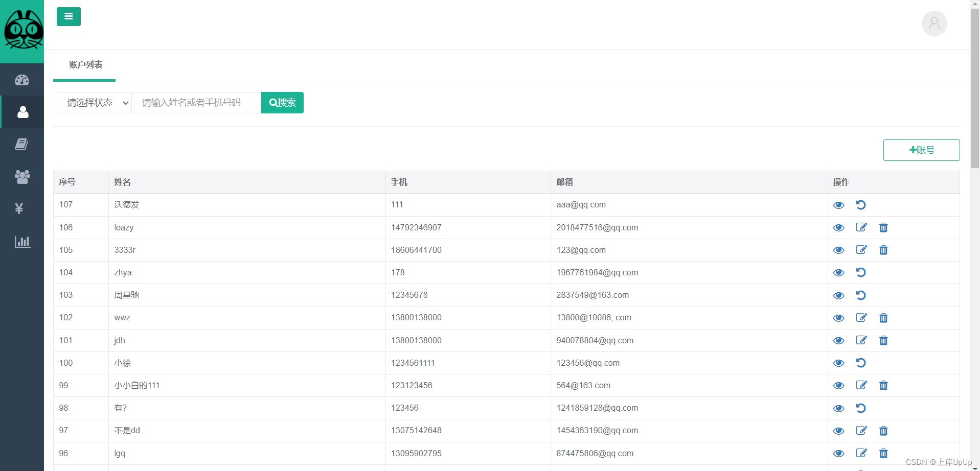Edit the lgq account
This screenshot has height=471, width=980.
click(x=861, y=453)
